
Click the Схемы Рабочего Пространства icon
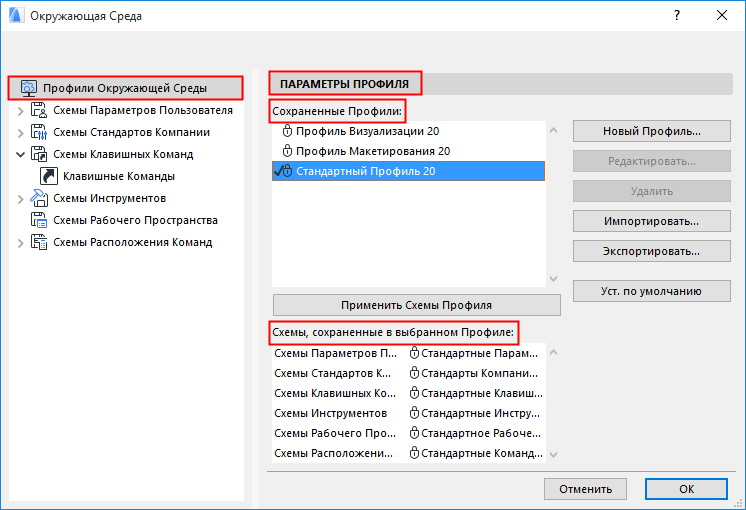click(39, 220)
